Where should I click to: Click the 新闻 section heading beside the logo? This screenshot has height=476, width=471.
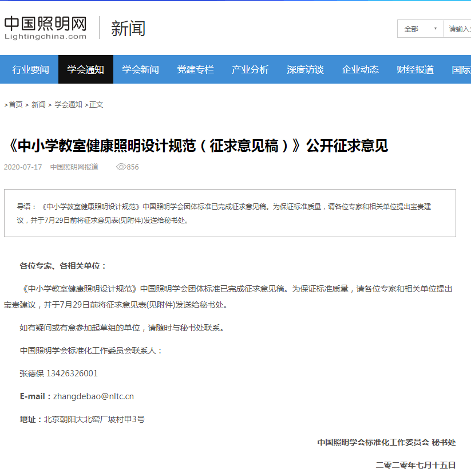click(x=128, y=28)
